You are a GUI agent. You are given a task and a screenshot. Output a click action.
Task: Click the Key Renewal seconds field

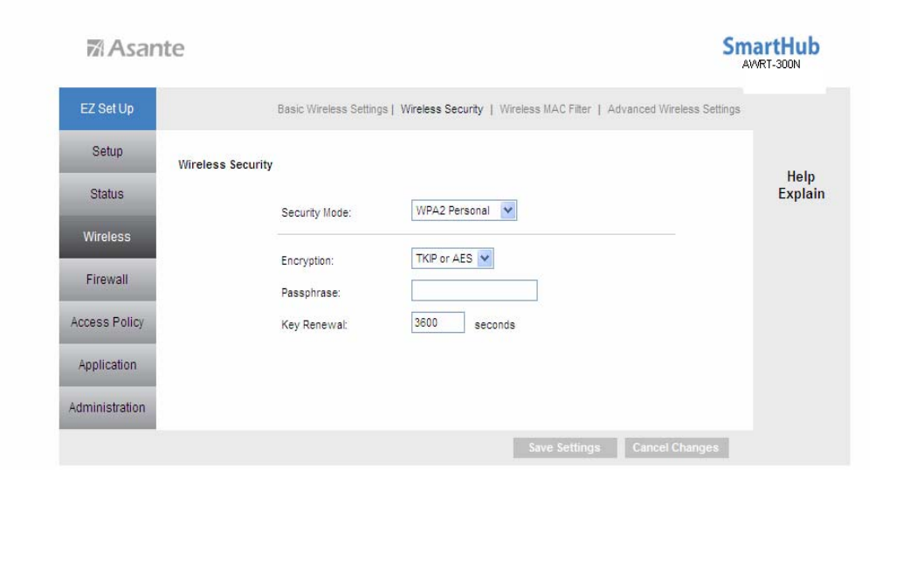438,322
